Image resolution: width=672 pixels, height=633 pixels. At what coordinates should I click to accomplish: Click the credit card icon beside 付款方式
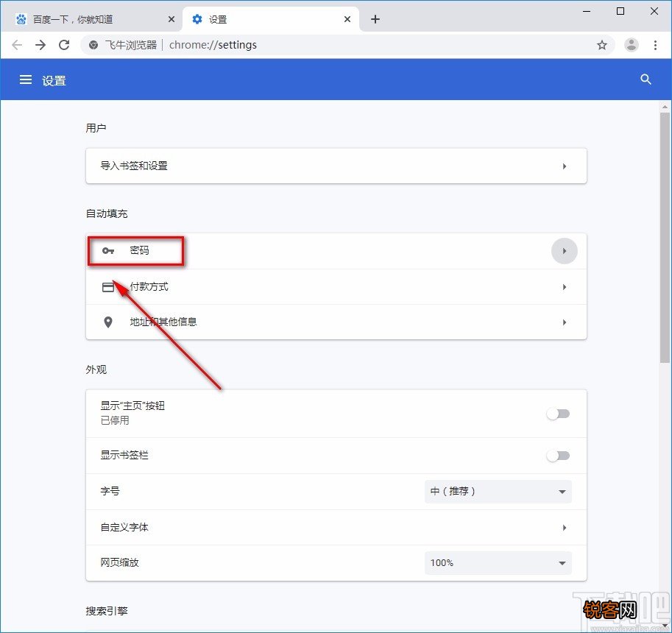(108, 286)
